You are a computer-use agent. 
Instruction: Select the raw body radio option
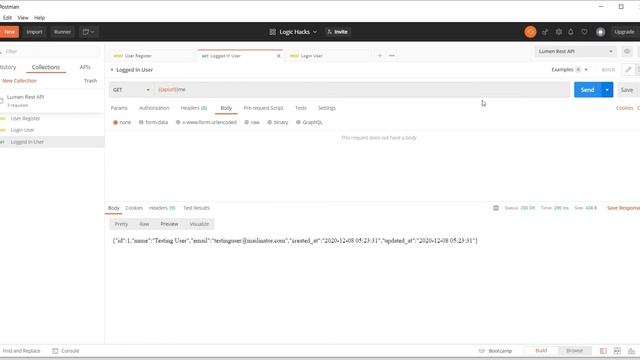(x=247, y=122)
